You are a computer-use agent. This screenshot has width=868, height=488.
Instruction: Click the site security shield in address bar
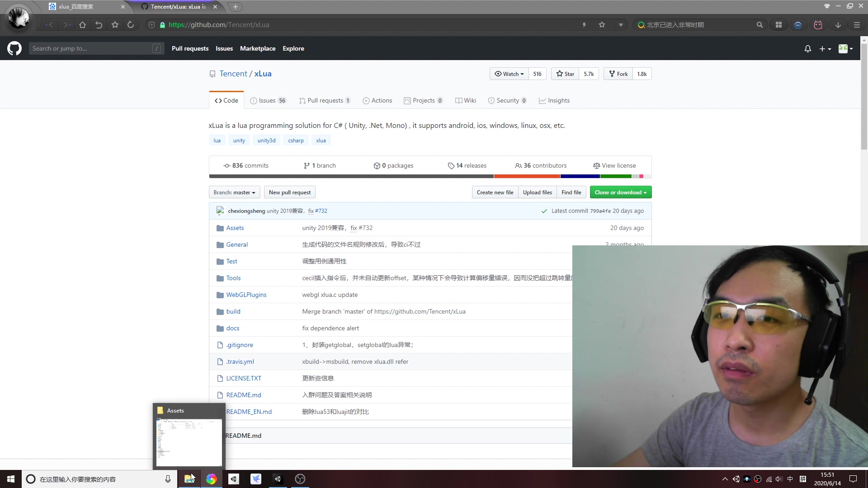pos(151,25)
